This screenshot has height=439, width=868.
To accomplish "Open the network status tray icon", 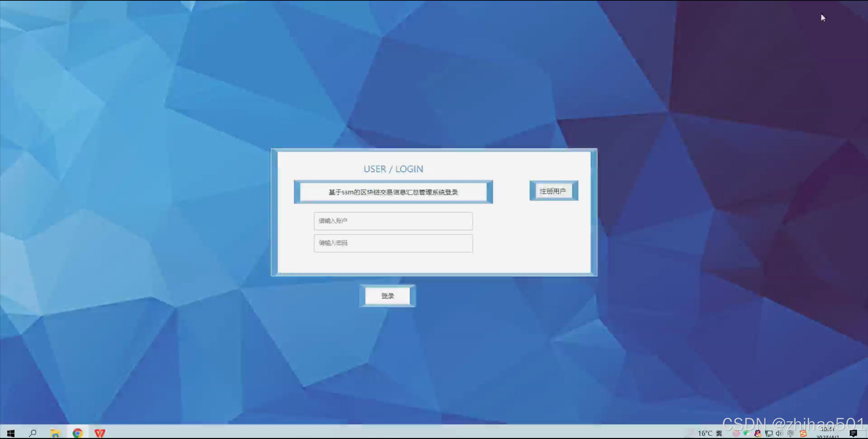I will click(x=769, y=433).
